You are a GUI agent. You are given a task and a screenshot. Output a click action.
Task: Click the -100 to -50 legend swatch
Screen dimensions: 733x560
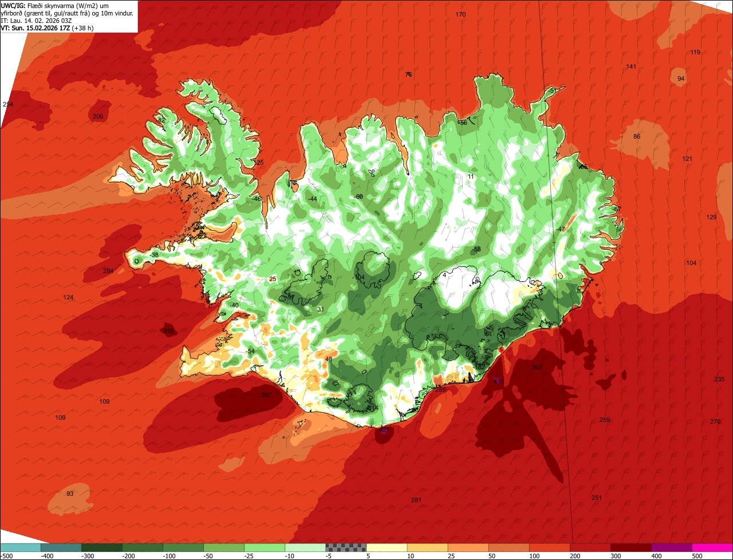(x=183, y=547)
